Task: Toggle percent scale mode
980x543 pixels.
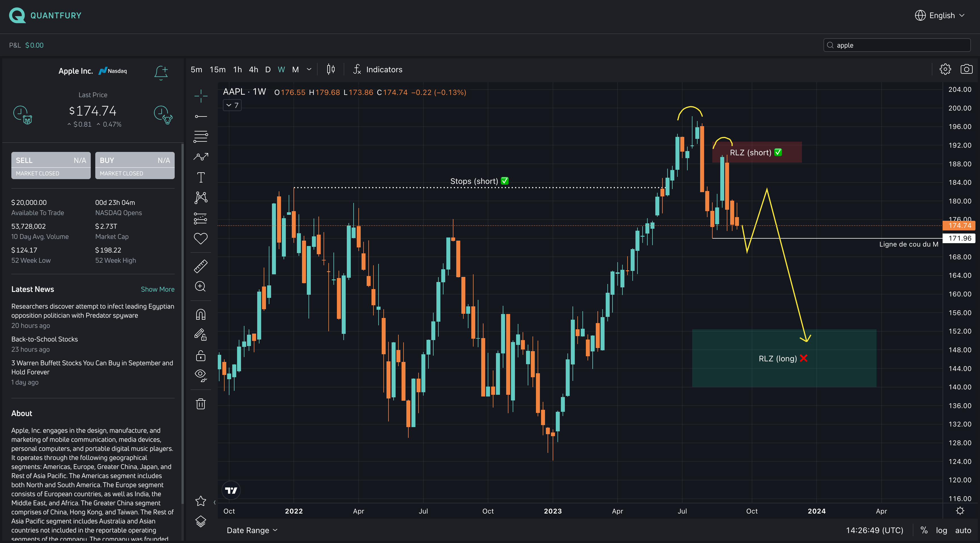Action: click(924, 530)
